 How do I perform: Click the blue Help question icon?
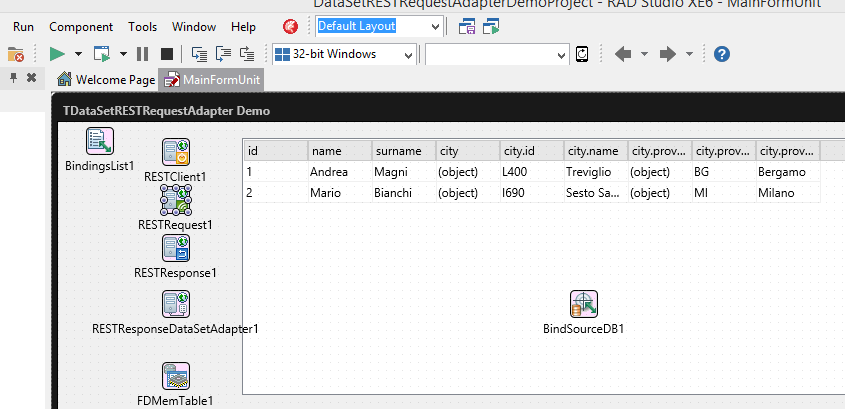click(722, 54)
